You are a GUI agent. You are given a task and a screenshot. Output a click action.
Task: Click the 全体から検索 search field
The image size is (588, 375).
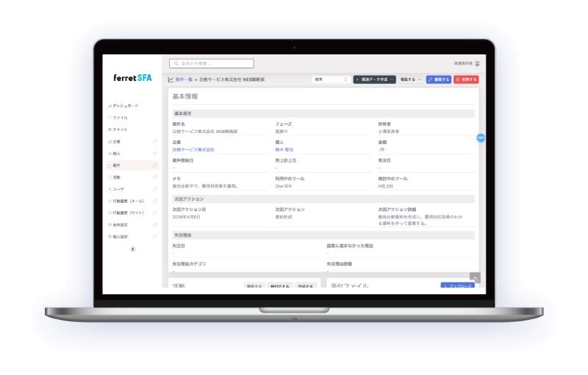(212, 64)
